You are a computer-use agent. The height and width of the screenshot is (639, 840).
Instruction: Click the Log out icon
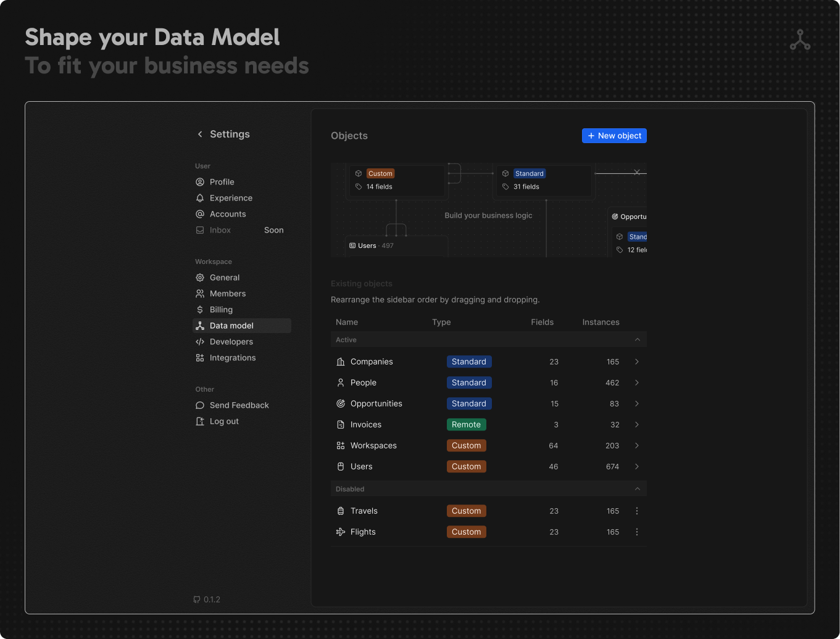[200, 421]
